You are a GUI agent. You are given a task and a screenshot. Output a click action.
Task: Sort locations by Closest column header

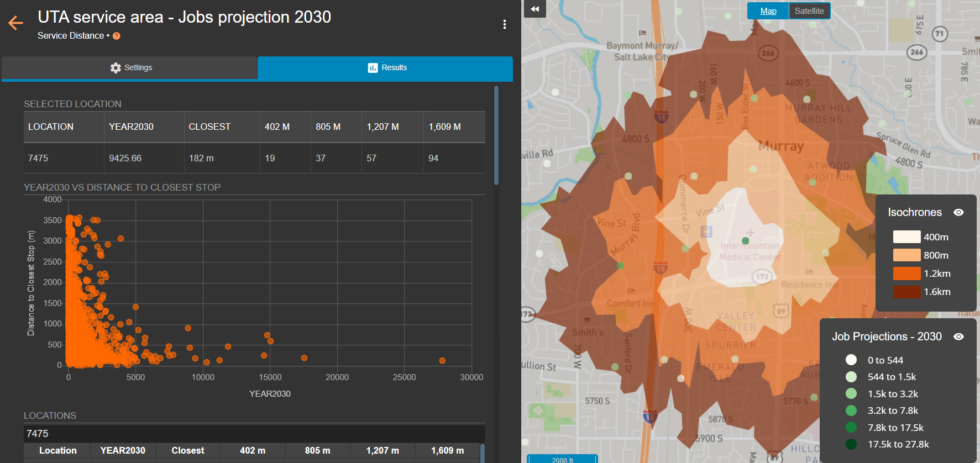click(x=187, y=450)
